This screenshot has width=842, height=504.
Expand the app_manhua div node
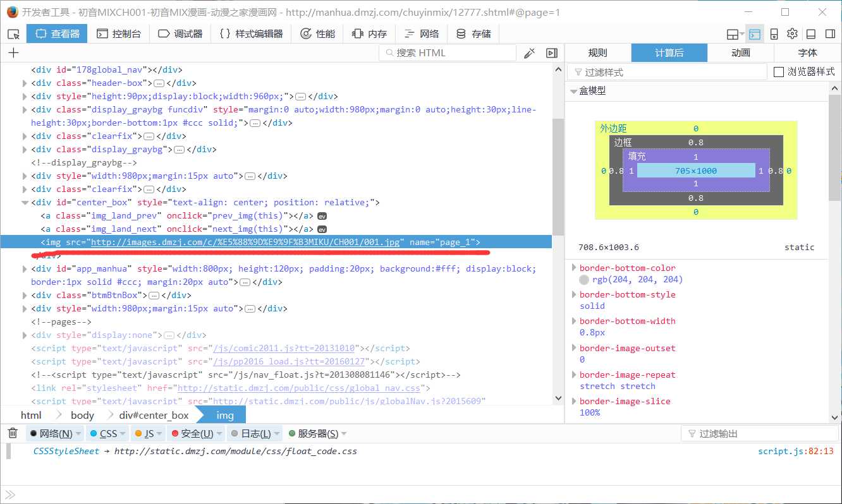click(25, 269)
